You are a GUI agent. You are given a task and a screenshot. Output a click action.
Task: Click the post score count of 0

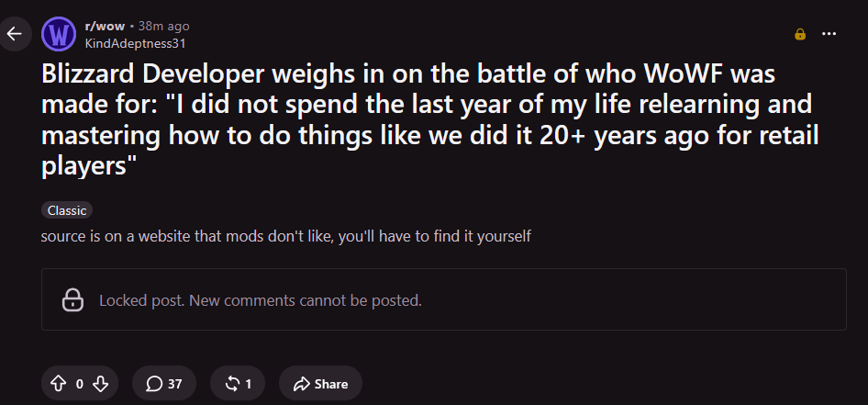click(80, 384)
